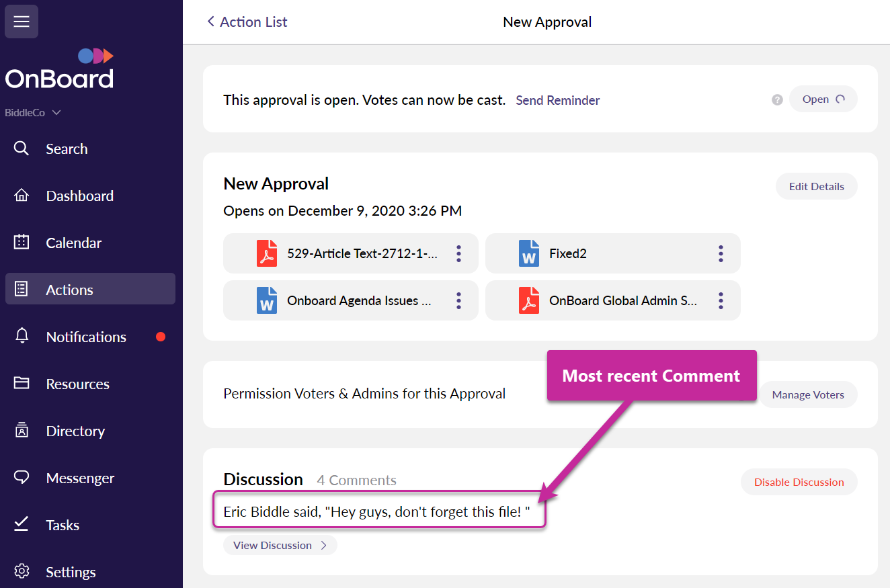Click Eric Biddle's most recent comment text
Viewport: 890px width, 588px height.
tap(377, 511)
